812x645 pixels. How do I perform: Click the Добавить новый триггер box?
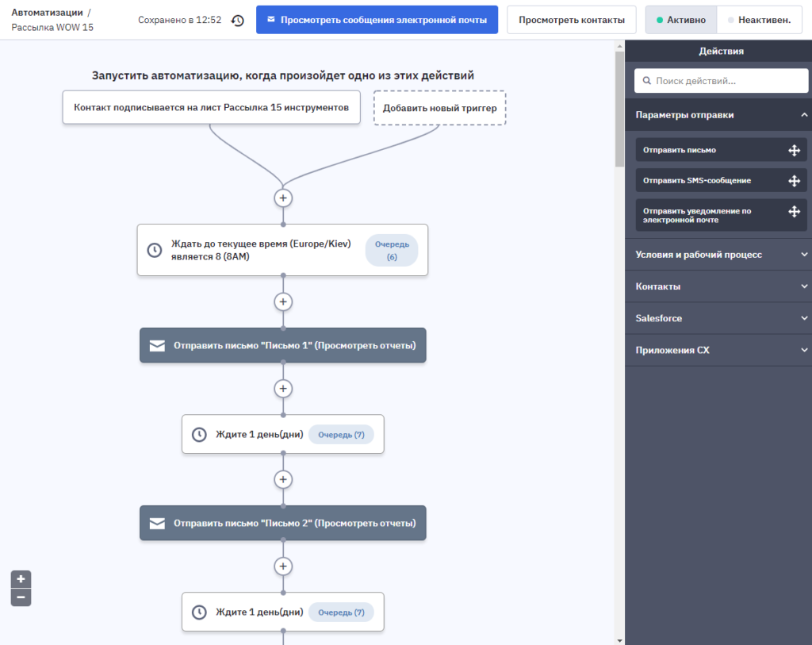[x=439, y=108]
